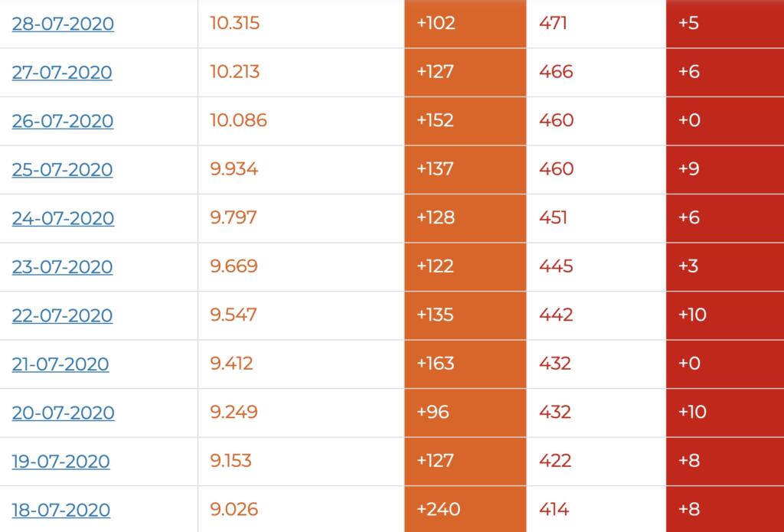The image size is (784, 532).
Task: Open the 18-07-2020 date link
Action: (x=60, y=510)
